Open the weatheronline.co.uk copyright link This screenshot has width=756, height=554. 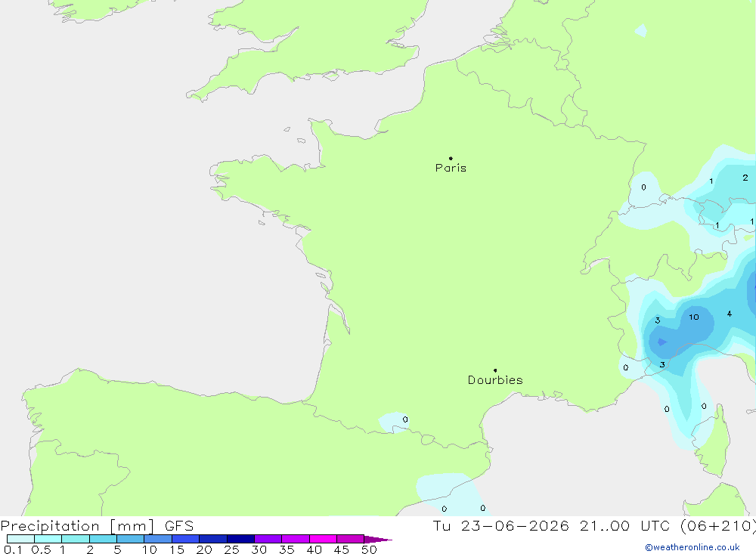[x=692, y=547]
